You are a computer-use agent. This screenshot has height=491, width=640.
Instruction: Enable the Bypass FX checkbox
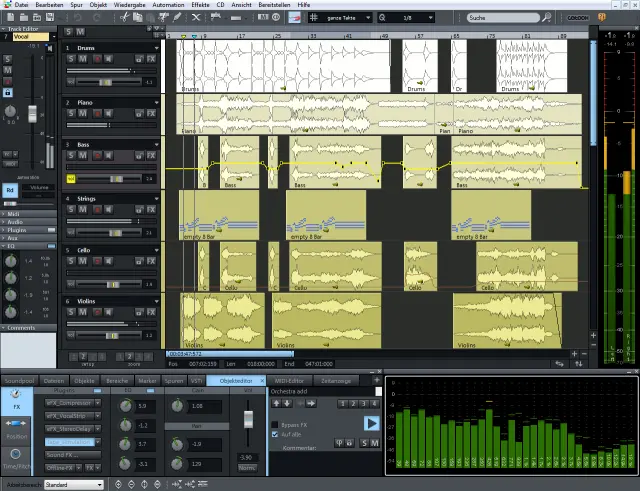coord(275,425)
